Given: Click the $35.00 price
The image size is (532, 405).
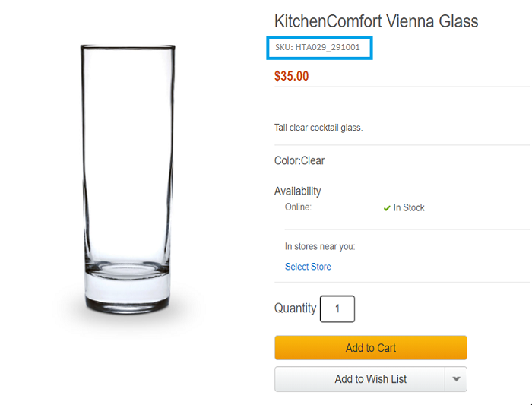Looking at the screenshot, I should (x=291, y=76).
